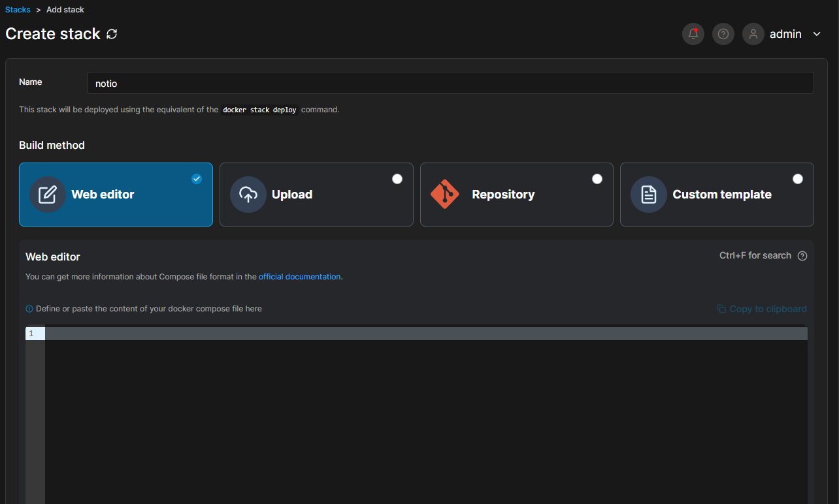Select the Repository radio button
The width and height of the screenshot is (839, 504).
click(597, 179)
